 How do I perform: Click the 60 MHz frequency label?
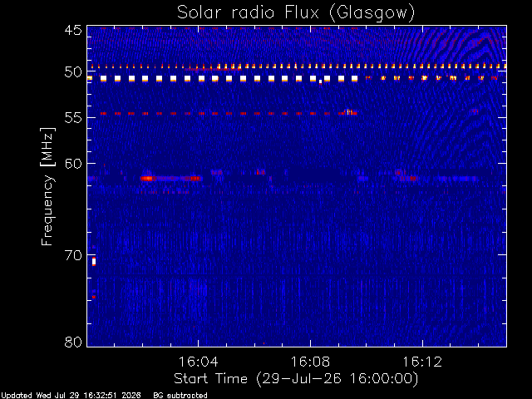pos(73,164)
